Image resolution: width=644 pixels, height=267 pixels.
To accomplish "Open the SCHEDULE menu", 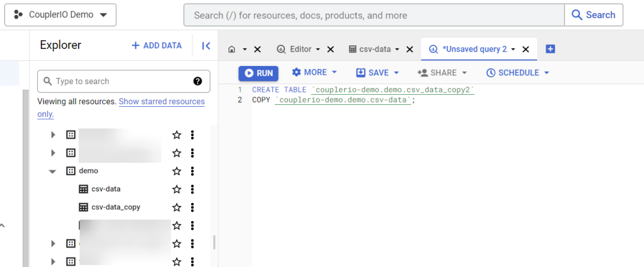I will point(518,73).
